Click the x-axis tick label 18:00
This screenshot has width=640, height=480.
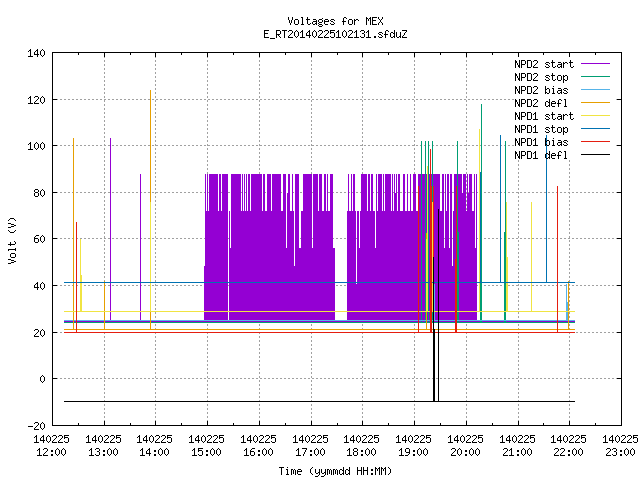coord(362,453)
